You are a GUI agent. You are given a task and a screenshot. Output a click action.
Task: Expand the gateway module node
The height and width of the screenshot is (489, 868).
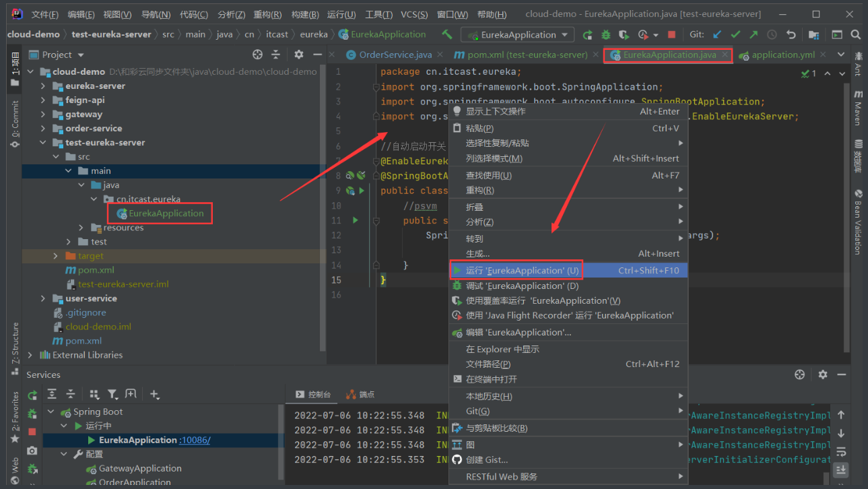tap(44, 114)
